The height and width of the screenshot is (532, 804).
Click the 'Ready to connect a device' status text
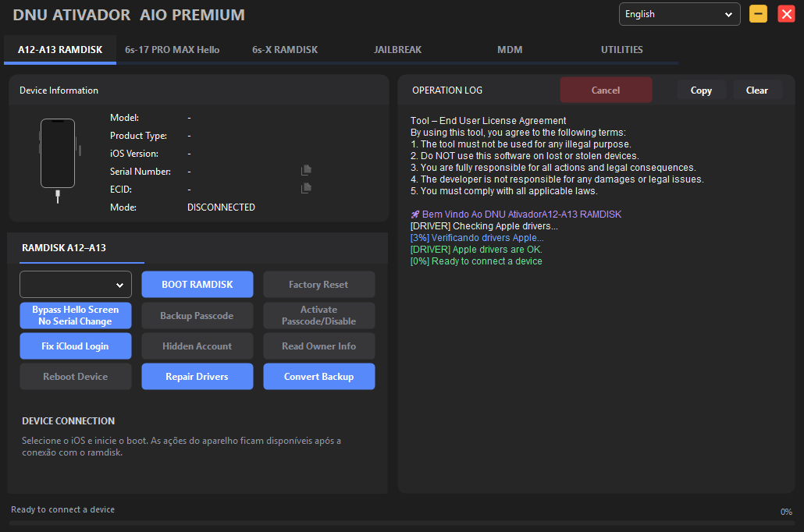[x=63, y=509]
